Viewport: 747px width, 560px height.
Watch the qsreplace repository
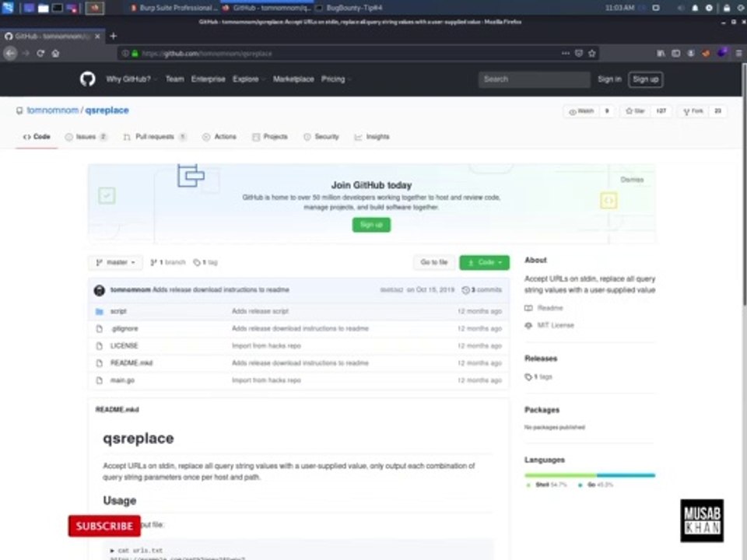[x=581, y=111]
